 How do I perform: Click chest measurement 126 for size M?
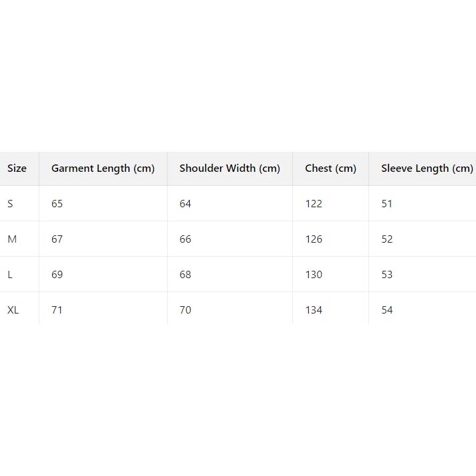tap(314, 239)
